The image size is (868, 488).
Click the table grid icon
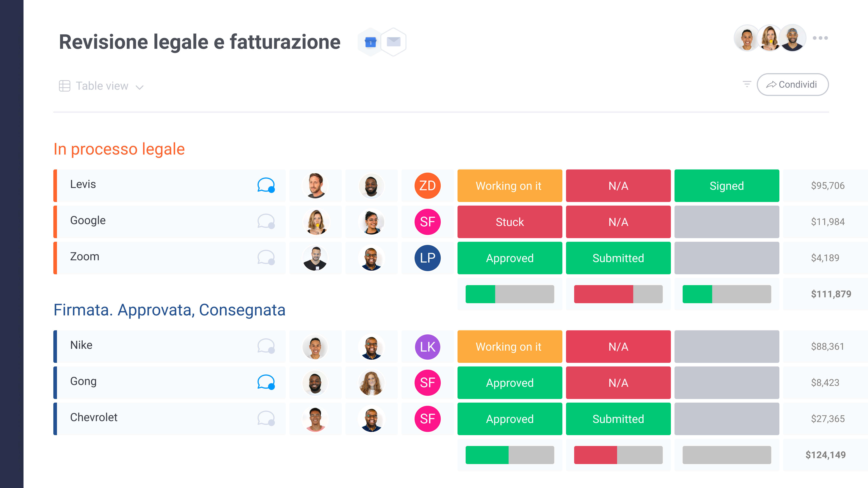pyautogui.click(x=64, y=86)
